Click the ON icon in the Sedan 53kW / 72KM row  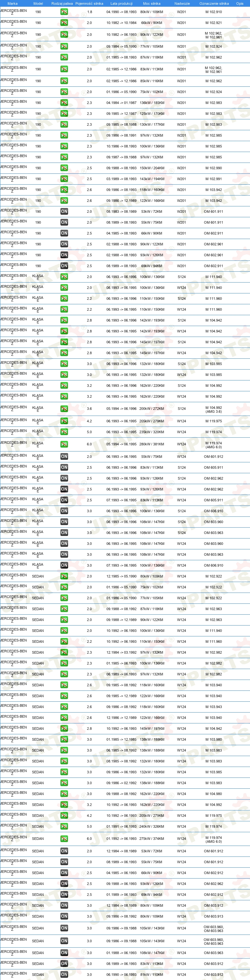[64, 851]
